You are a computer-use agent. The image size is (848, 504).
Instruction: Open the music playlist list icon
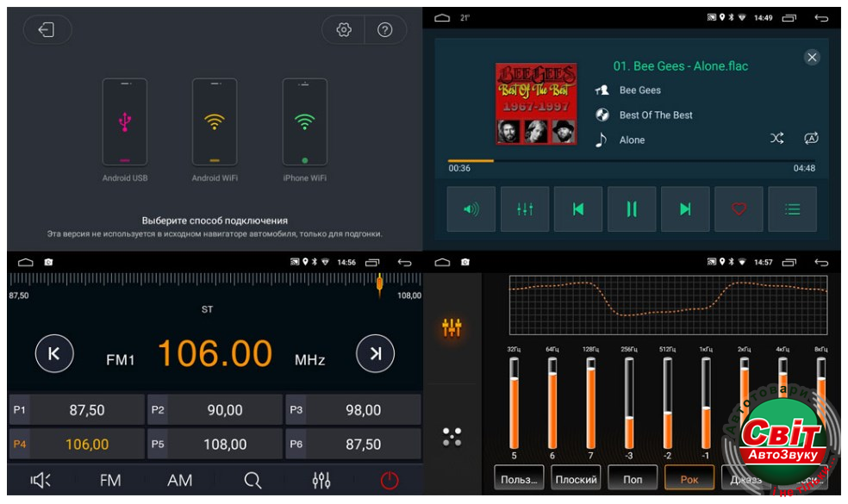tap(792, 209)
